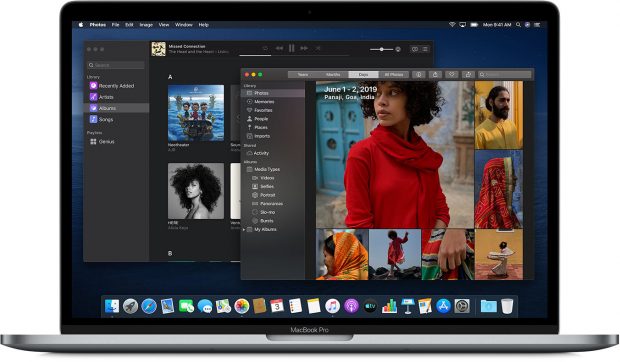
Task: Open the photo of bearded man in yellow
Action: click(x=499, y=115)
